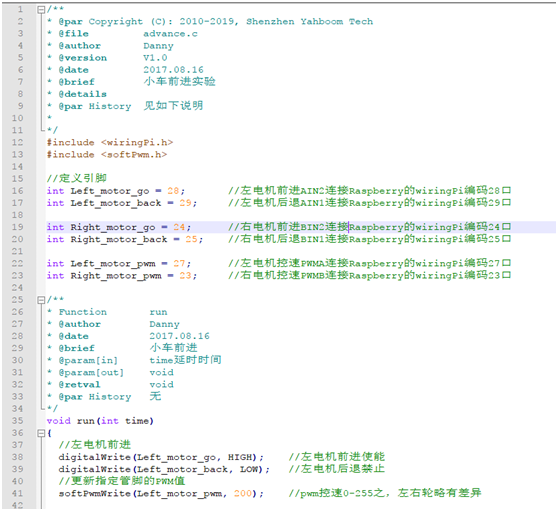The width and height of the screenshot is (558, 511).
Task: Click the Right_motor_go variable declaration
Action: point(119,227)
